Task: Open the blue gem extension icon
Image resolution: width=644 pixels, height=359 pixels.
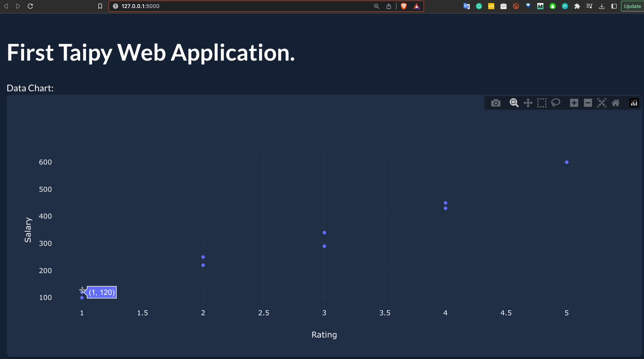Action: point(528,6)
